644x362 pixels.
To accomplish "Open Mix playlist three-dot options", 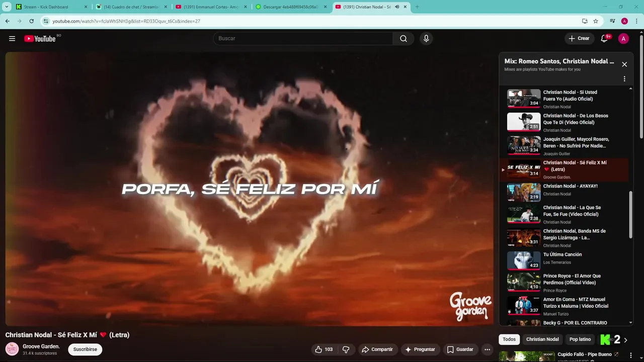I will point(624,79).
